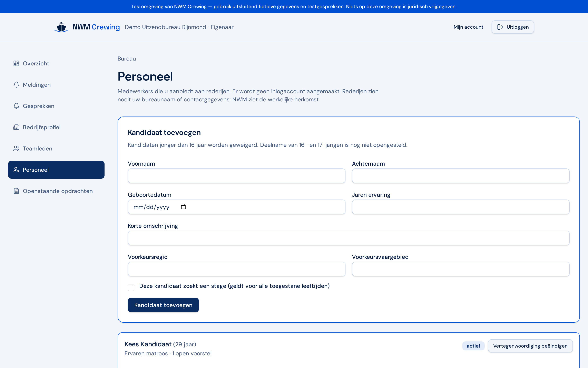Click the bell icon next to Meldingen
Viewport: 588px width, 368px height.
(16, 85)
